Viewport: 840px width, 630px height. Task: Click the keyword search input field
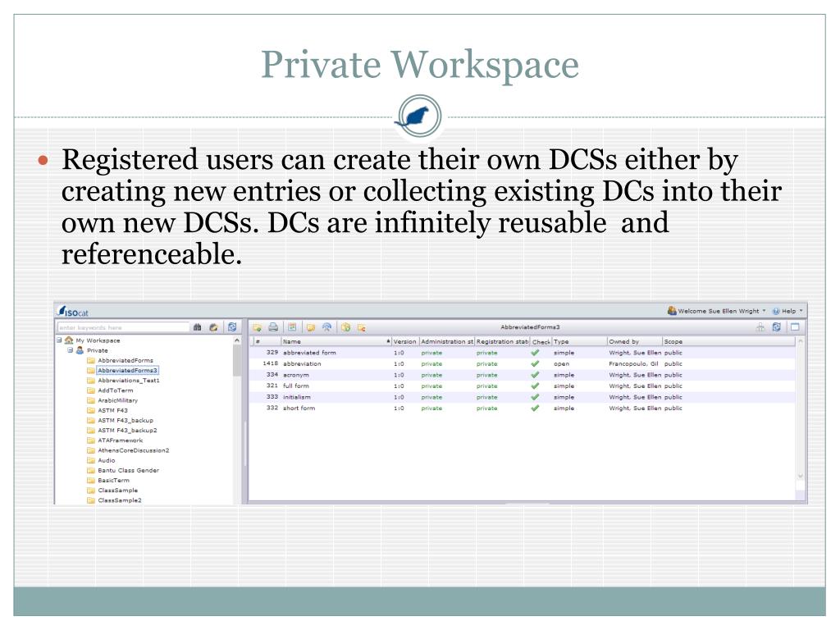pos(123,327)
